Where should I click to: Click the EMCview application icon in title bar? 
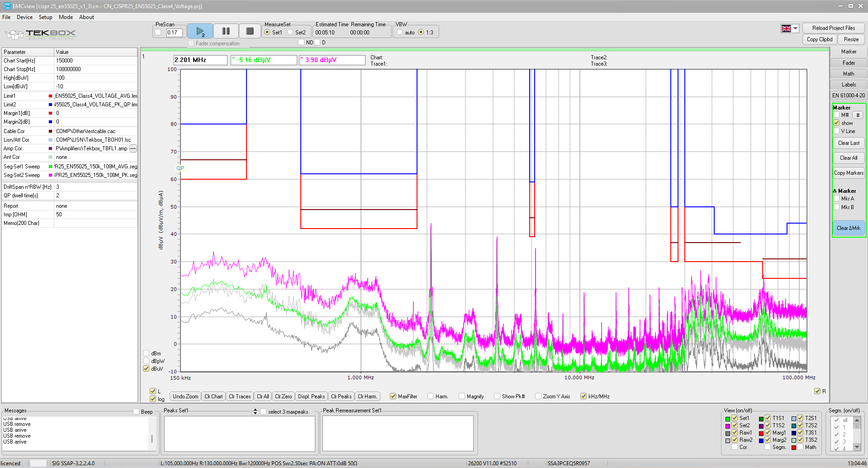[7, 6]
